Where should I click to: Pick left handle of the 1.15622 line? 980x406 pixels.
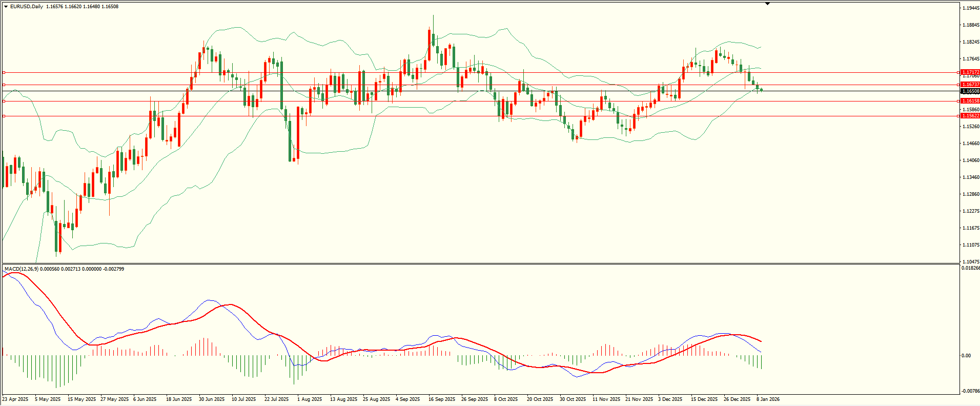[x=4, y=116]
